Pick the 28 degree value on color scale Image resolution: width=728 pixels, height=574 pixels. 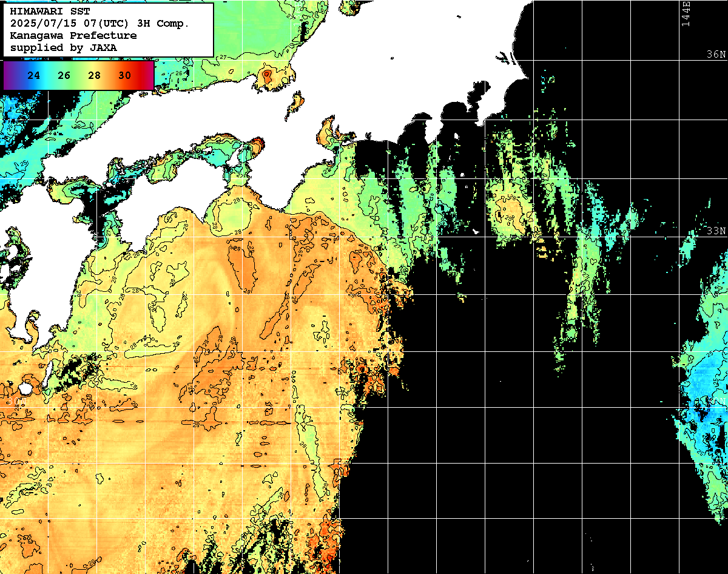(95, 76)
